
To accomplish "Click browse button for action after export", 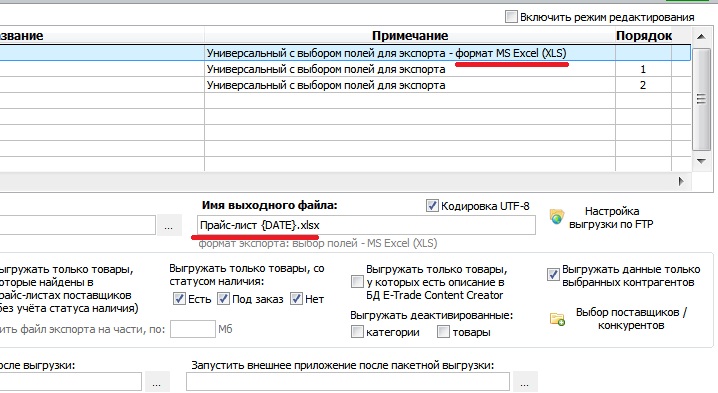I will [x=157, y=383].
